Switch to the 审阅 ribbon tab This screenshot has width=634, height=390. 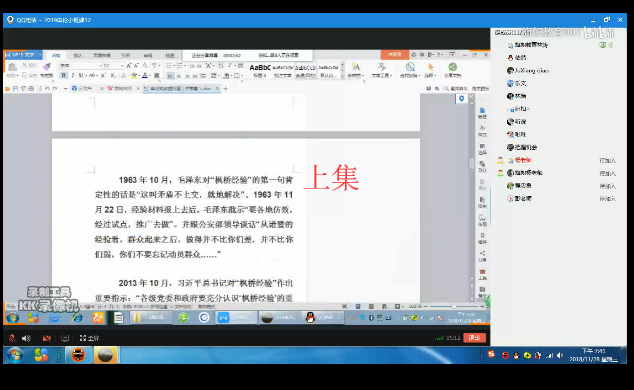148,55
